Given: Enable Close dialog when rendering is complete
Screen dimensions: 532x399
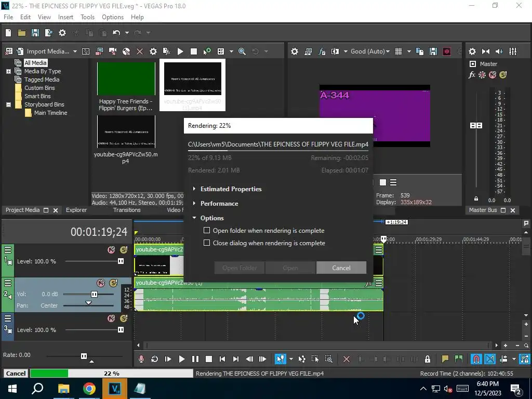Looking at the screenshot, I should (x=207, y=243).
